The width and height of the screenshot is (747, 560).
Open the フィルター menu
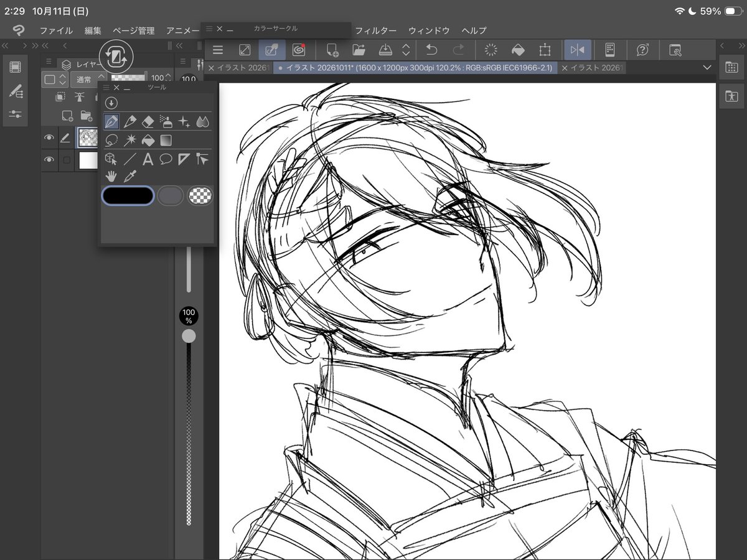click(375, 30)
